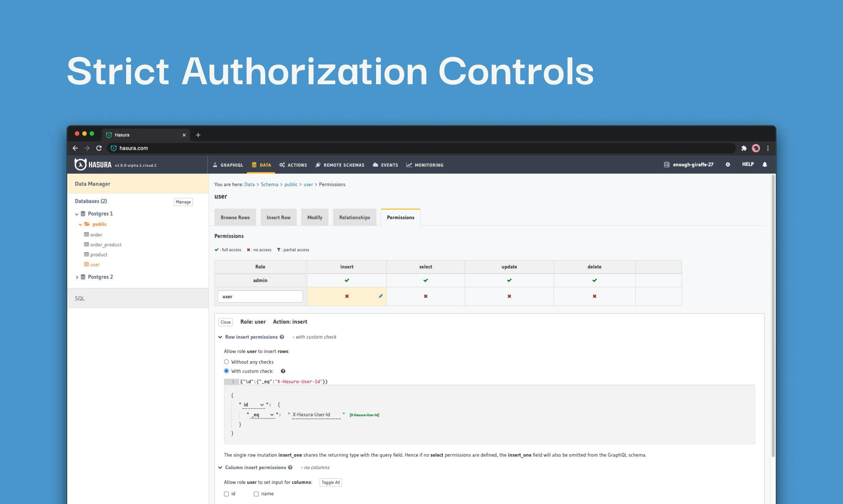Open the browser profile avatar

pos(756,148)
